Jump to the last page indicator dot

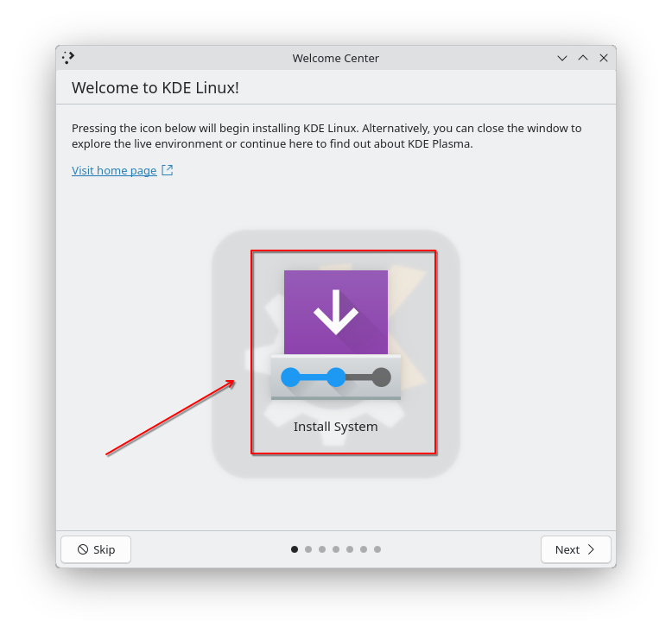377,549
